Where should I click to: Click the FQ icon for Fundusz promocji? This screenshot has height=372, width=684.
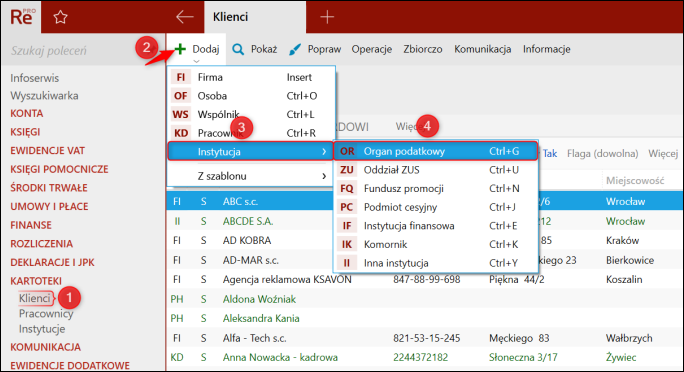click(x=347, y=188)
